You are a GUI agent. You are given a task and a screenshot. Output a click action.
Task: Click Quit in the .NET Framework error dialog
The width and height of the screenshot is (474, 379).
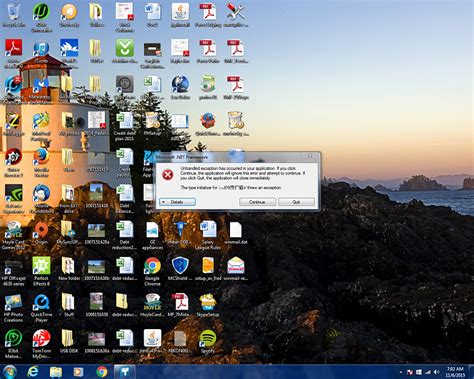click(x=296, y=202)
